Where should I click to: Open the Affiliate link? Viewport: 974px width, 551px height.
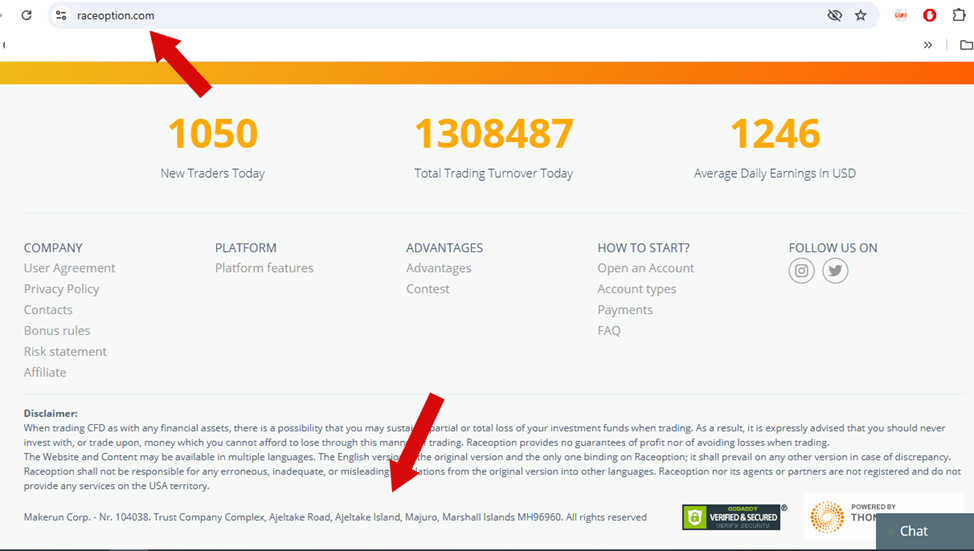click(x=45, y=372)
